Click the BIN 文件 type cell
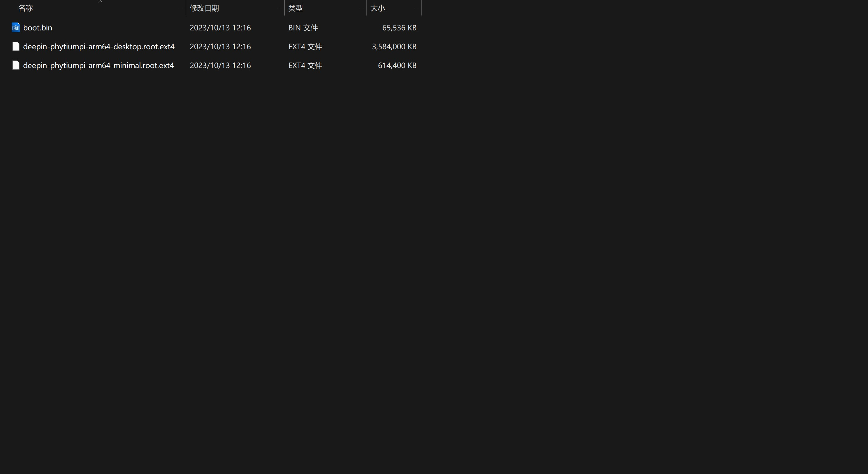 [x=303, y=28]
